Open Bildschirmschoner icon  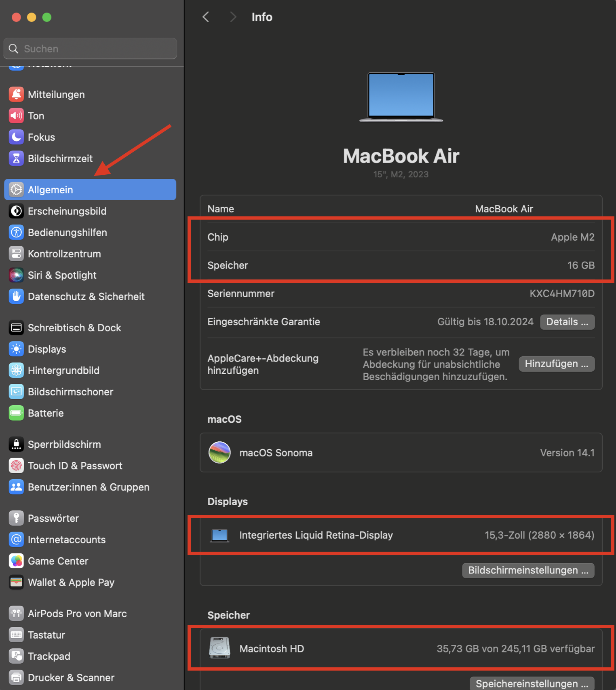click(16, 392)
